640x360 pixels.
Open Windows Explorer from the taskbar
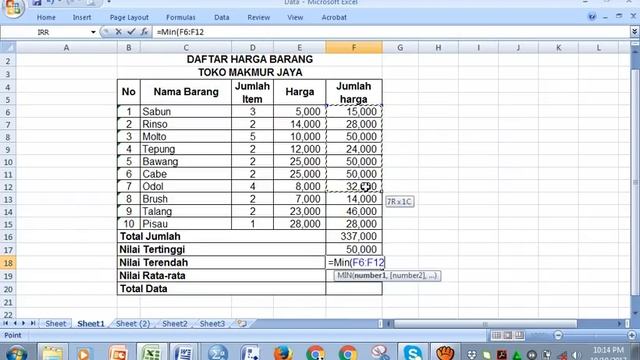(x=52, y=353)
